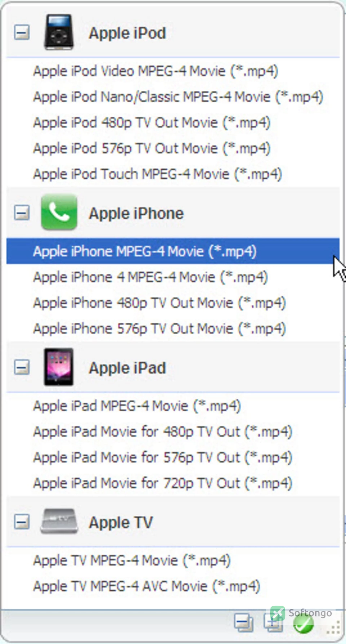Select Apple iPod Nano/Classic MPEG-4 Movie

(173, 97)
